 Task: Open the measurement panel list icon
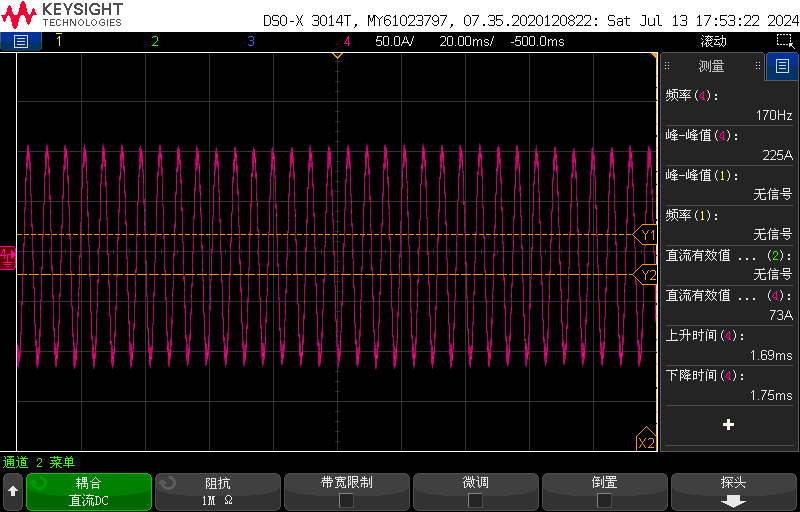point(782,66)
